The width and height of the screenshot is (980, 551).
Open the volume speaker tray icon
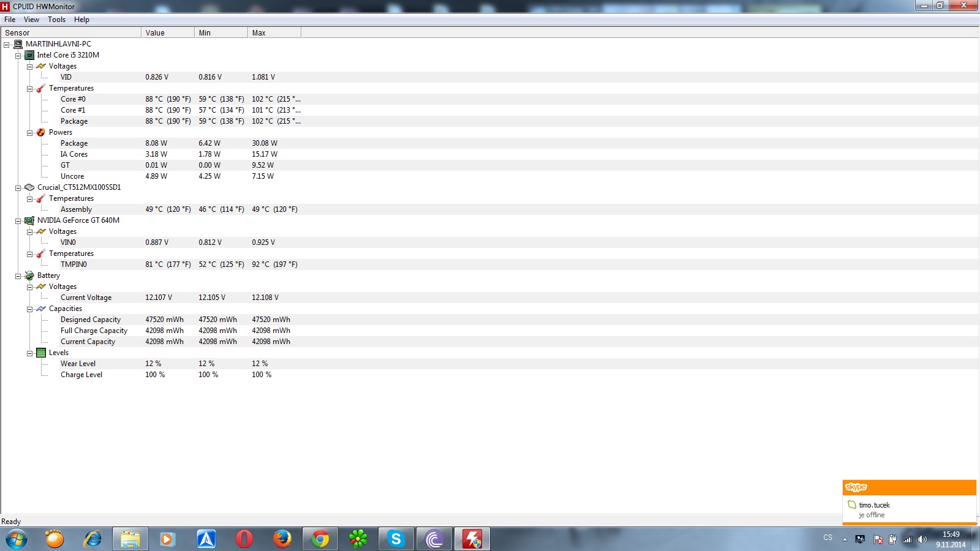pos(922,539)
